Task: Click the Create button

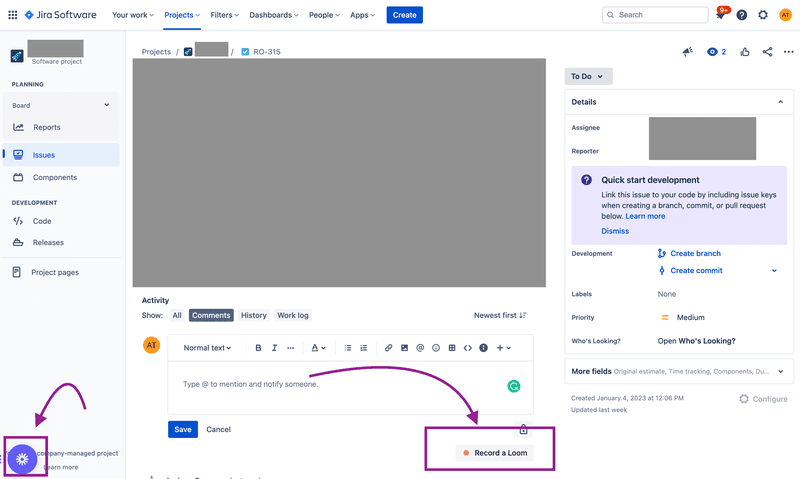Action: pos(405,15)
